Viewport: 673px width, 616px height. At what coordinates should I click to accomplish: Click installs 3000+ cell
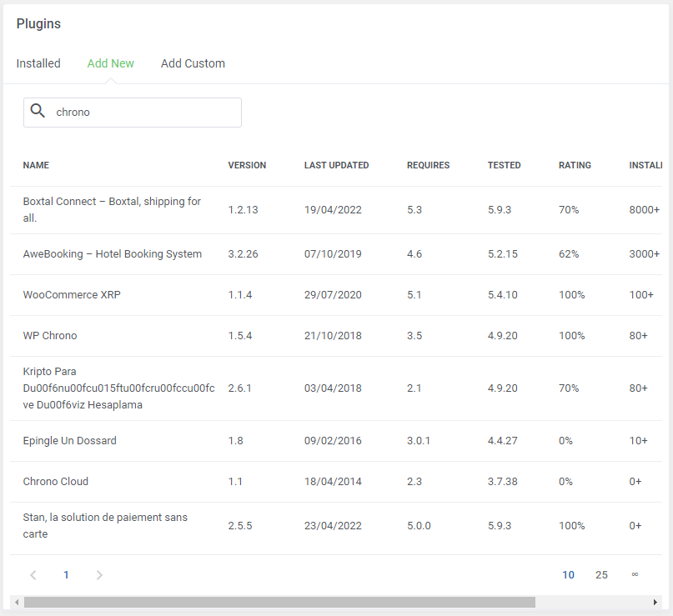tap(645, 254)
